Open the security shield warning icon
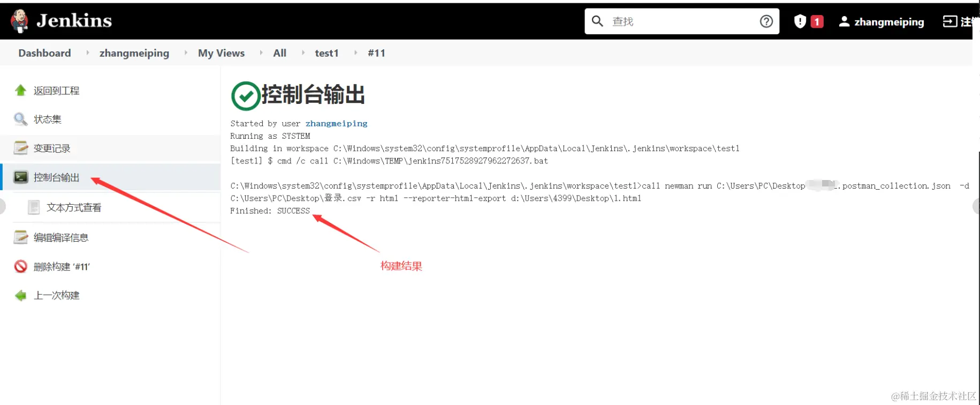This screenshot has height=405, width=980. tap(800, 21)
